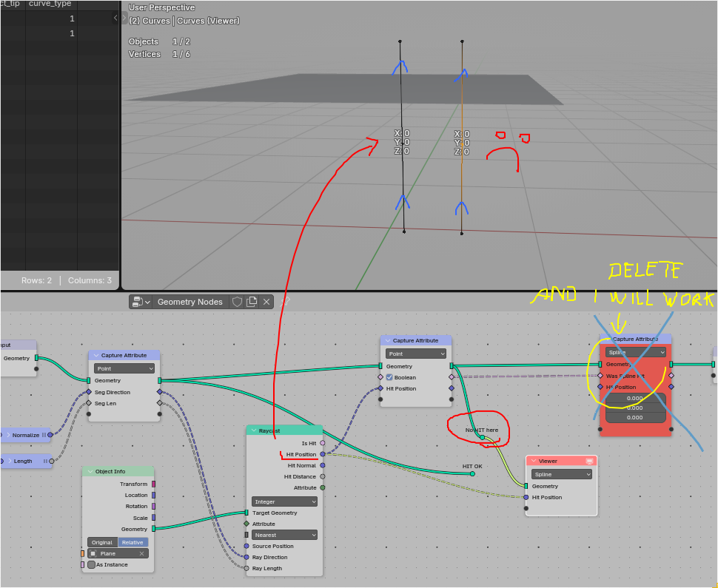Click the Raycast Ray Length input socket

(x=246, y=568)
